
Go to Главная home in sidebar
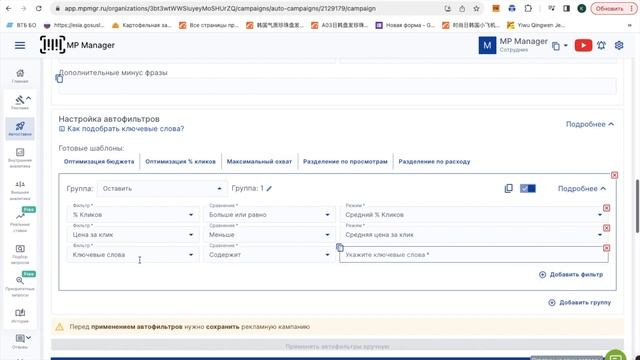(20, 76)
